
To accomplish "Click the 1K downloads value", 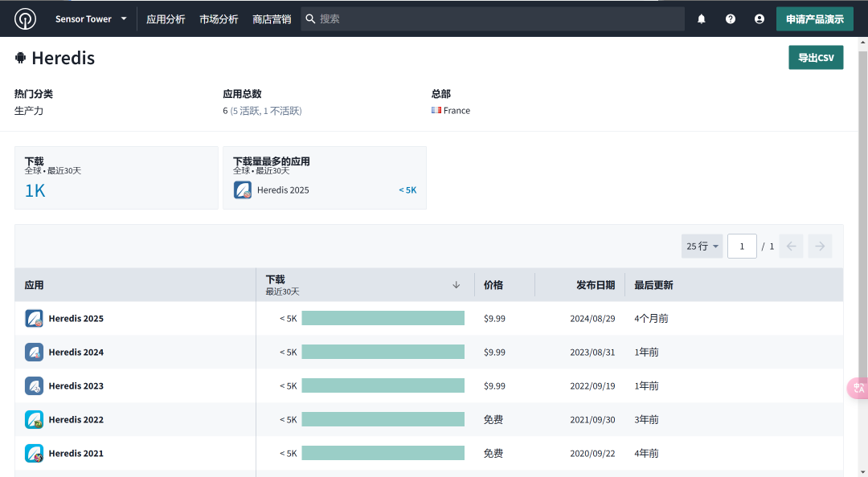I will [x=35, y=191].
